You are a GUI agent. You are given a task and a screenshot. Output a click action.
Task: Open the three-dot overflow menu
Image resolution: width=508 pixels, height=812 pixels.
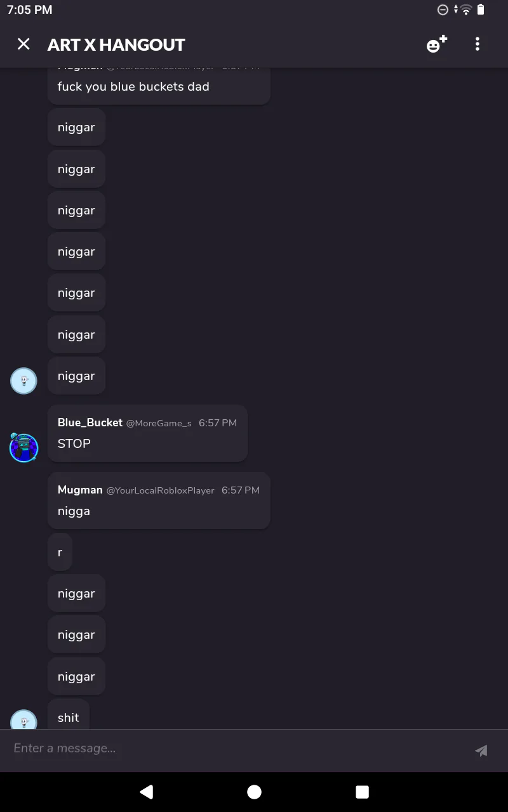(478, 44)
